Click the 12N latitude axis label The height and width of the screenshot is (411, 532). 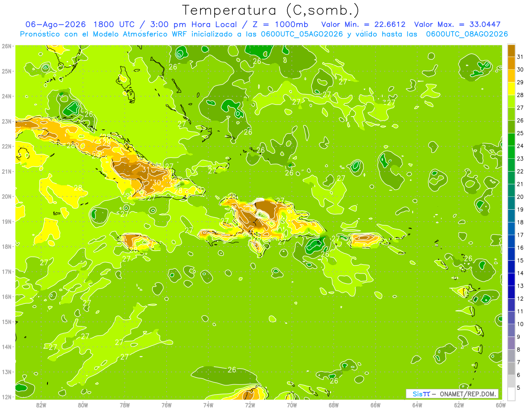coord(6,397)
